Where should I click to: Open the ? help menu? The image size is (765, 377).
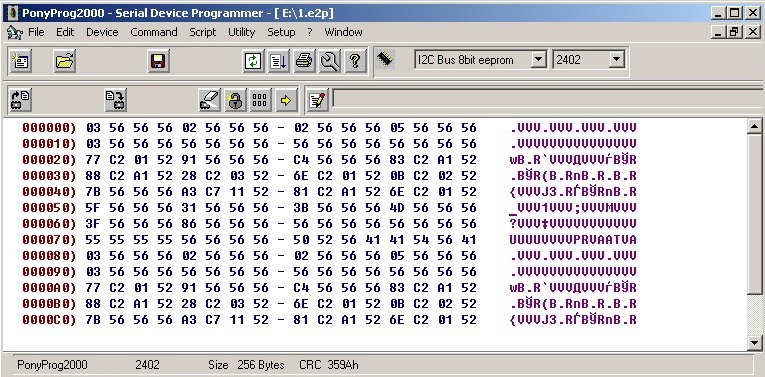coord(309,32)
